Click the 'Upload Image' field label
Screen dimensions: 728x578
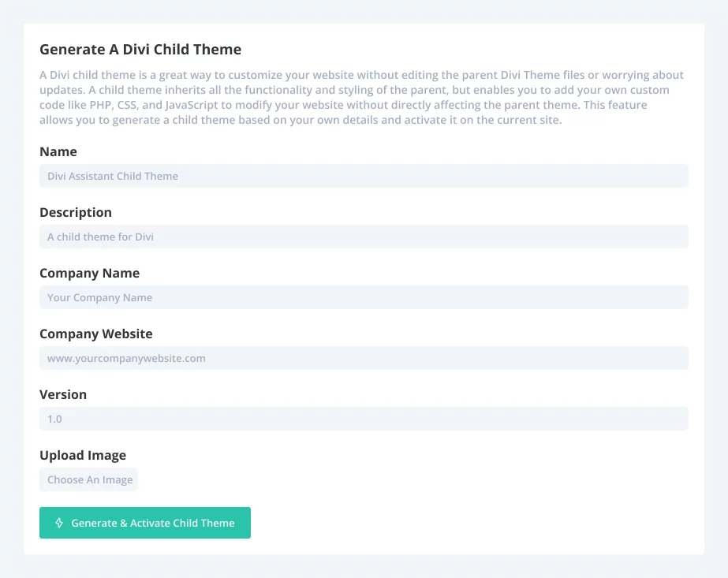(x=83, y=456)
